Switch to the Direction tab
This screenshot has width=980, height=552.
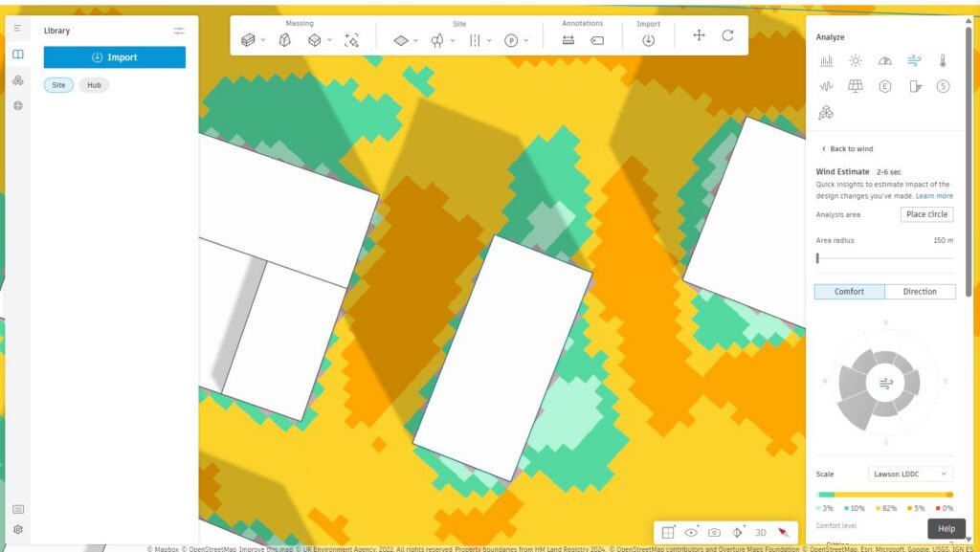pyautogui.click(x=920, y=292)
